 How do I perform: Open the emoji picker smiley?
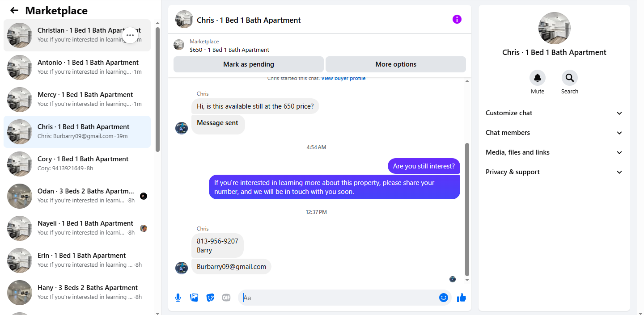[444, 298]
